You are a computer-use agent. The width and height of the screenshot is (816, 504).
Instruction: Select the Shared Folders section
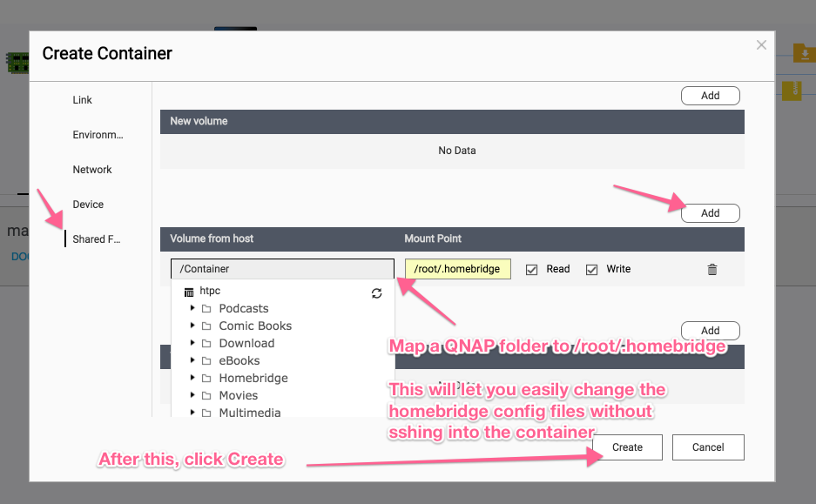pyautogui.click(x=97, y=239)
